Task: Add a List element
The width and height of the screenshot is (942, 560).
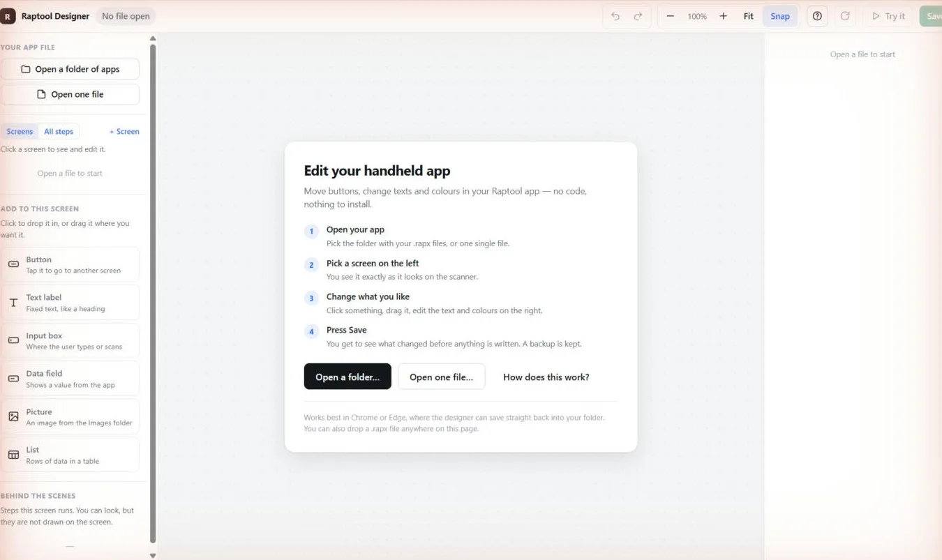Action: point(70,455)
